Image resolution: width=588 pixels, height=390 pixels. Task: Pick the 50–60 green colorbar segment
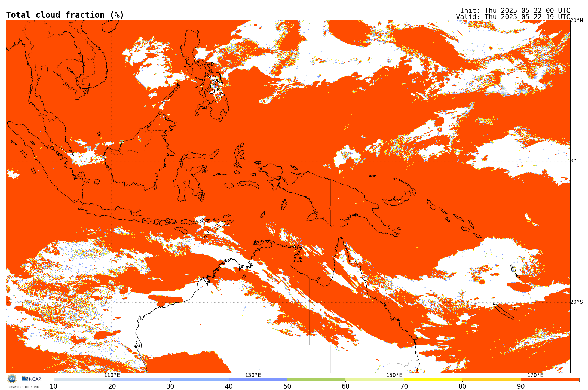[316, 380]
